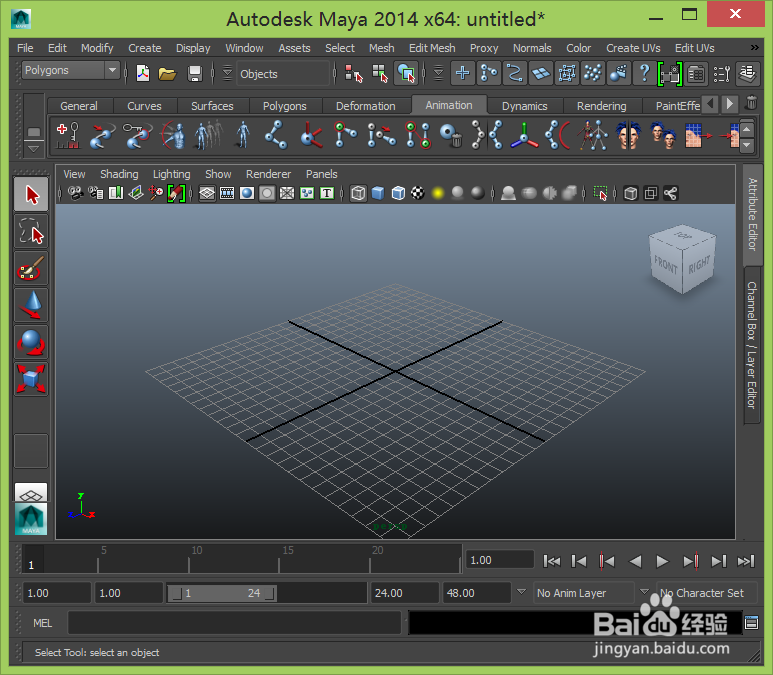Open the No Anim Layer dropdown arrow
The image size is (773, 675).
[x=522, y=592]
